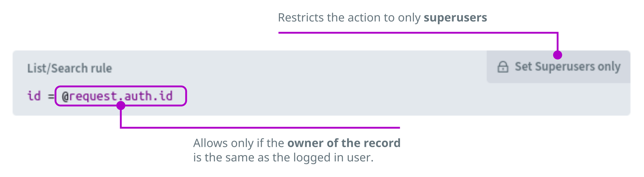644x177 pixels.
Task: Expand the List/Search rule section
Action: (x=70, y=68)
